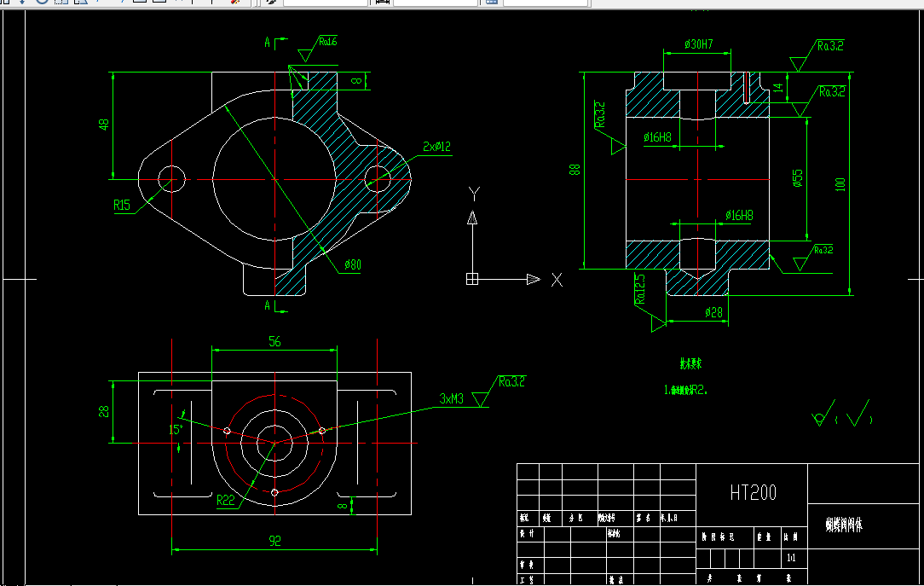Image resolution: width=924 pixels, height=586 pixels.
Task: Click the 比例 header cell in title block
Action: click(x=791, y=537)
